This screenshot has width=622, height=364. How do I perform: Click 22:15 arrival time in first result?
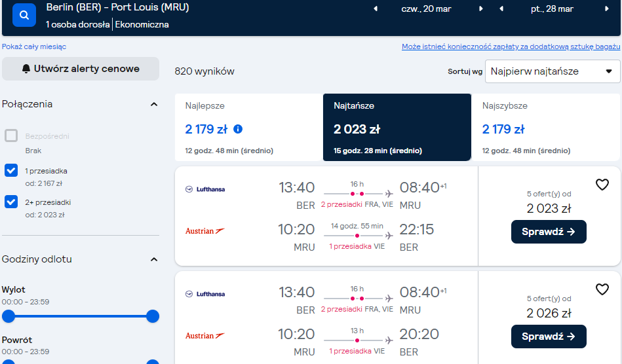click(416, 229)
